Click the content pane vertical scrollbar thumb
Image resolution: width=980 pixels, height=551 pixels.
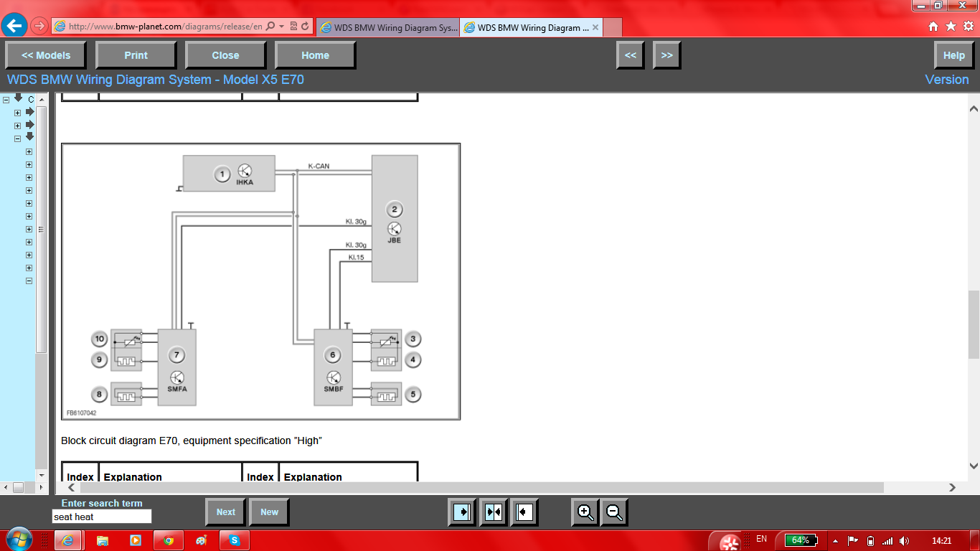click(974, 324)
